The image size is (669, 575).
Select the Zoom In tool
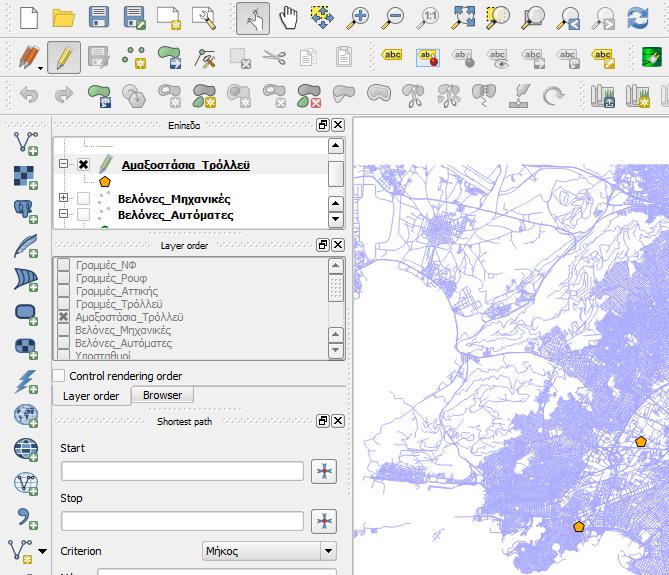coord(357,18)
